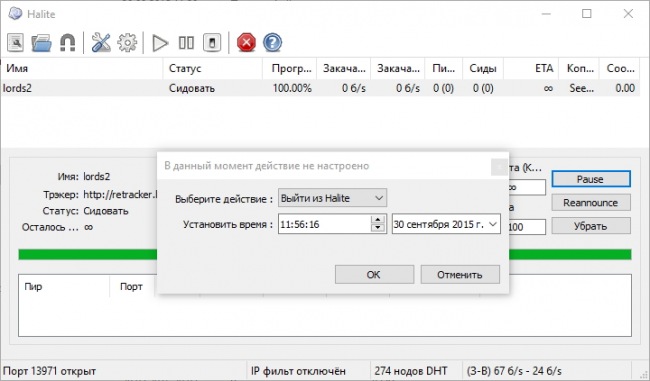Click the Reannounce button

[591, 203]
